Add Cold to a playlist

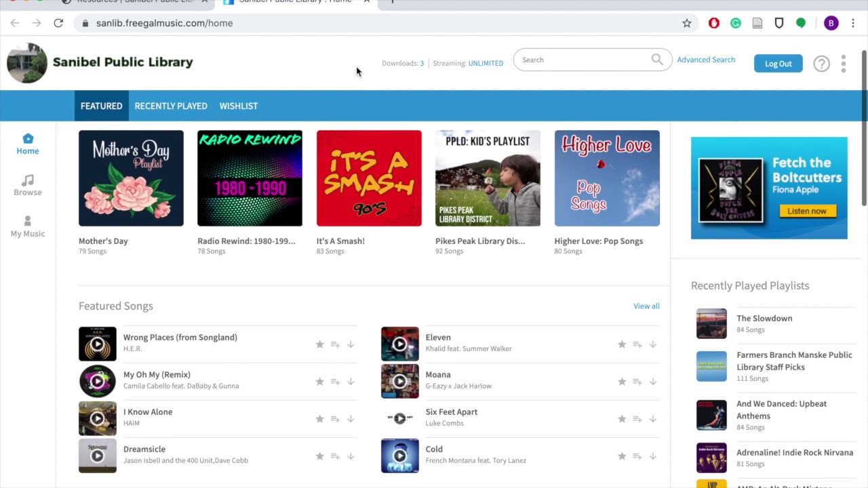pos(637,456)
